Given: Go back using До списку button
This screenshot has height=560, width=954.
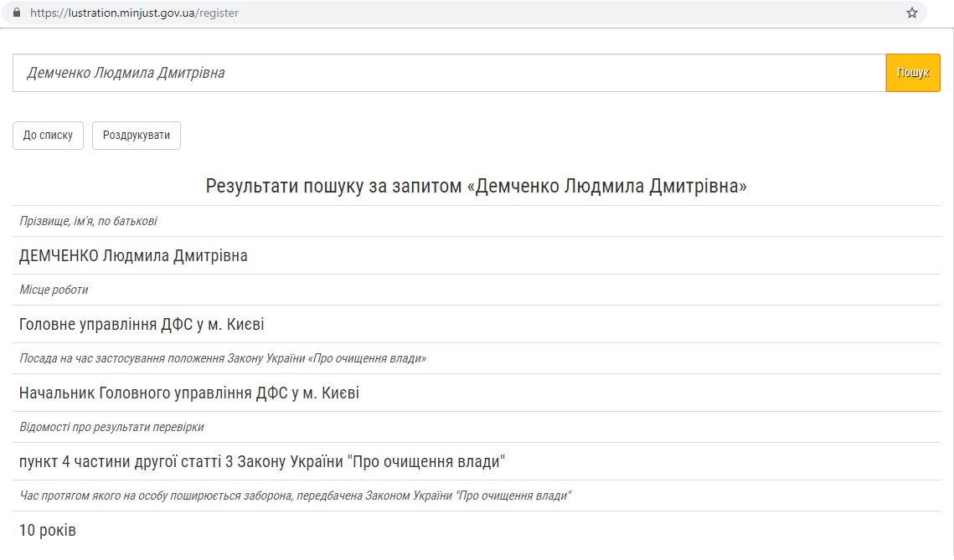Looking at the screenshot, I should [x=48, y=135].
